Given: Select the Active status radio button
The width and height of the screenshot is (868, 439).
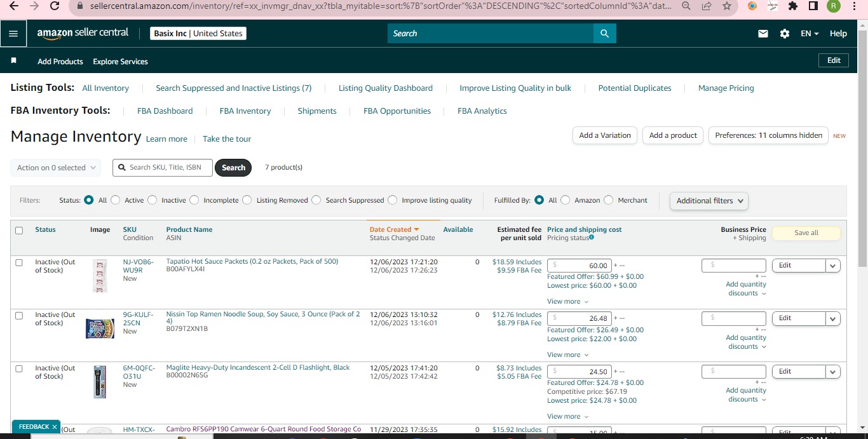Looking at the screenshot, I should [115, 200].
